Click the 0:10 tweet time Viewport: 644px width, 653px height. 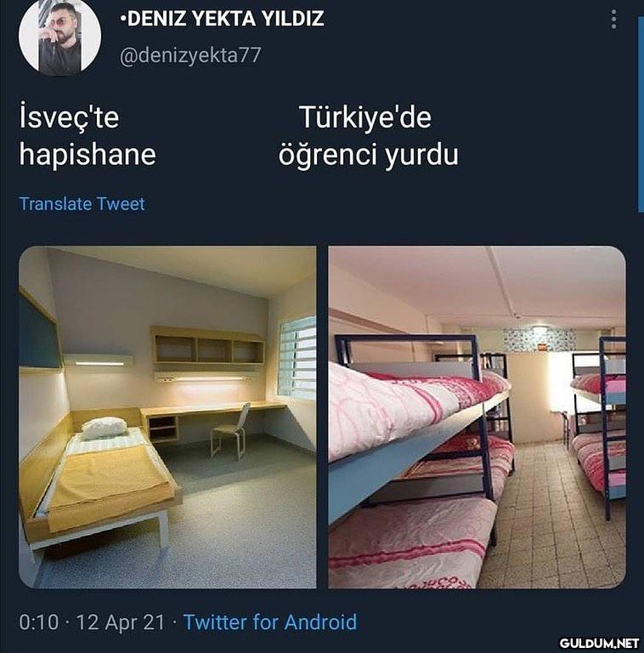coord(39,622)
